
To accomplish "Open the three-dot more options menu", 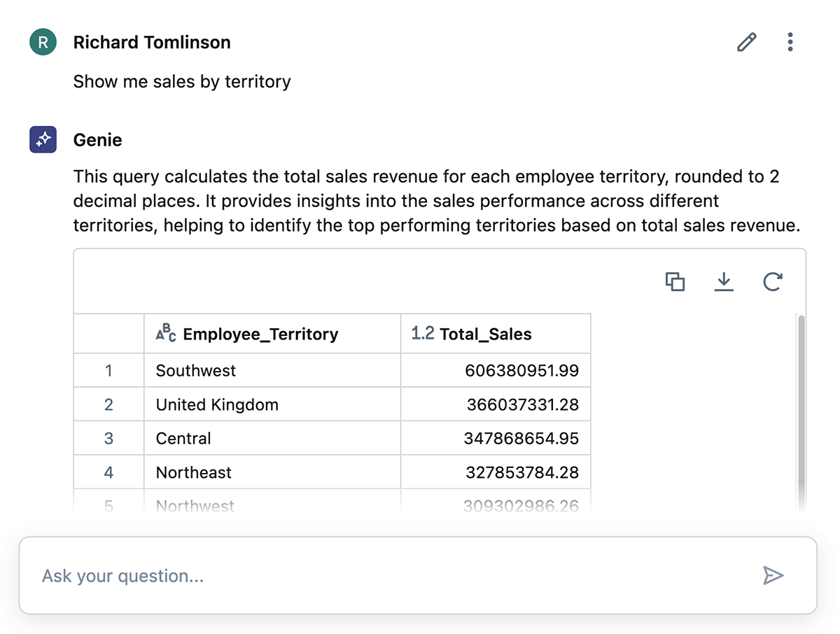I will (790, 43).
